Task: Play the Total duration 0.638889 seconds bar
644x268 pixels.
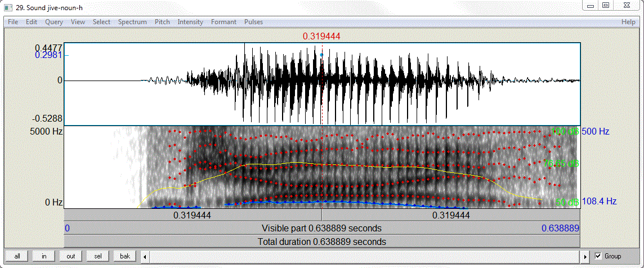Action: tap(322, 242)
